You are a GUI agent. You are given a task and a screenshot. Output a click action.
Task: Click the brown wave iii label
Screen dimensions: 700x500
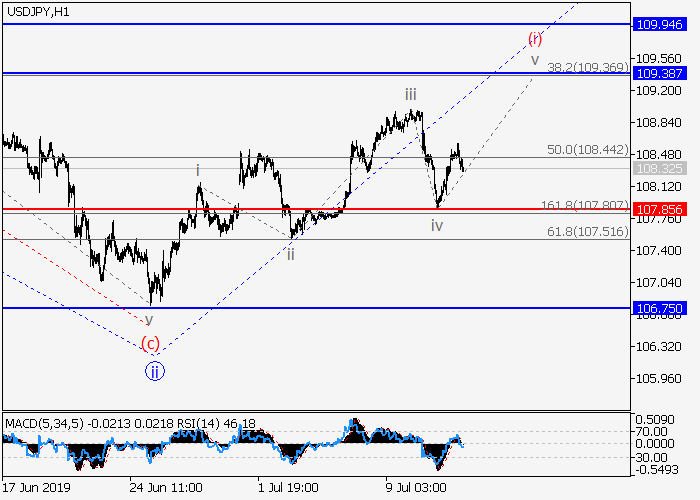[411, 94]
